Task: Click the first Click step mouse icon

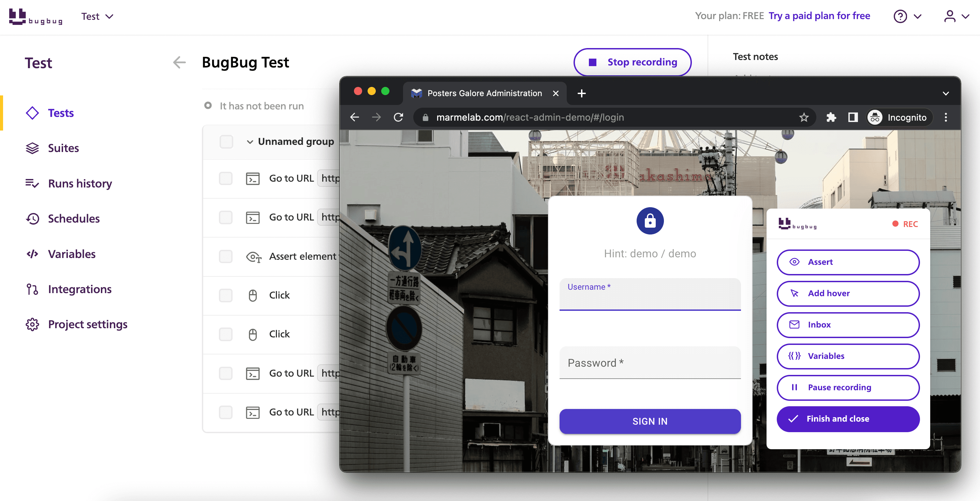Action: (253, 295)
